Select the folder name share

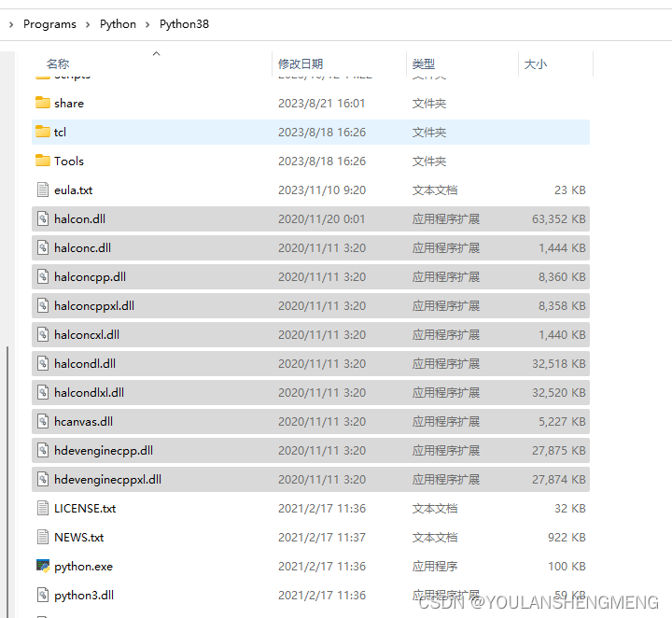[x=69, y=104]
